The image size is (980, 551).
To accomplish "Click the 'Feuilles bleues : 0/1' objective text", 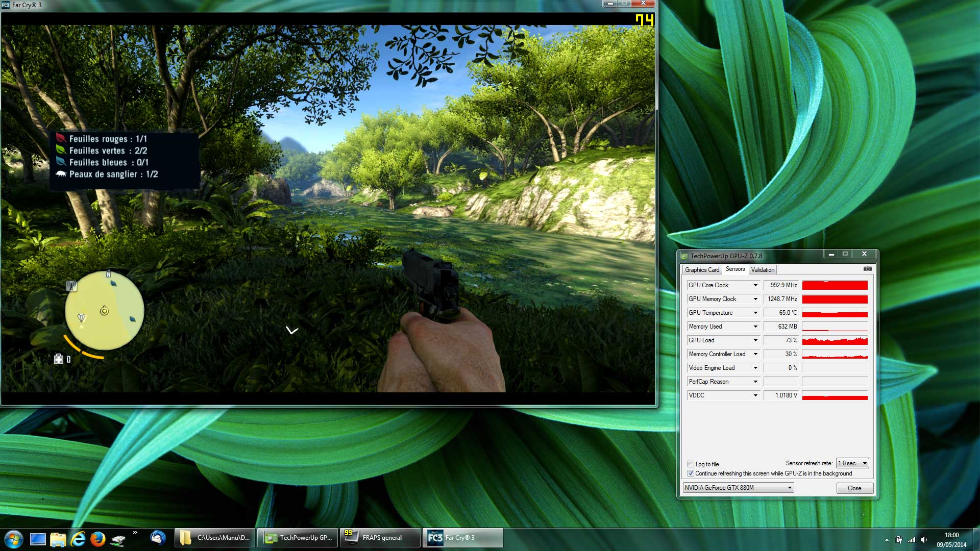I will (x=109, y=162).
